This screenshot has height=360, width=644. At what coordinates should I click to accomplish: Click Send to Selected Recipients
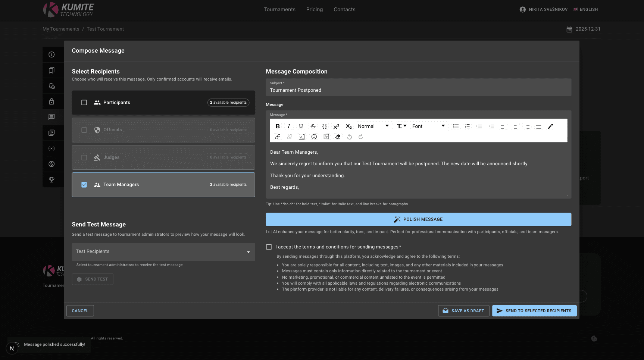tap(534, 311)
